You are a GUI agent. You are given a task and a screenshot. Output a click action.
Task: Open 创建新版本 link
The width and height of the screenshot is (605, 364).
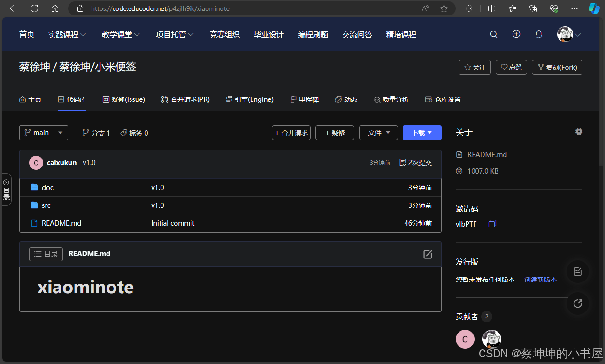click(541, 280)
